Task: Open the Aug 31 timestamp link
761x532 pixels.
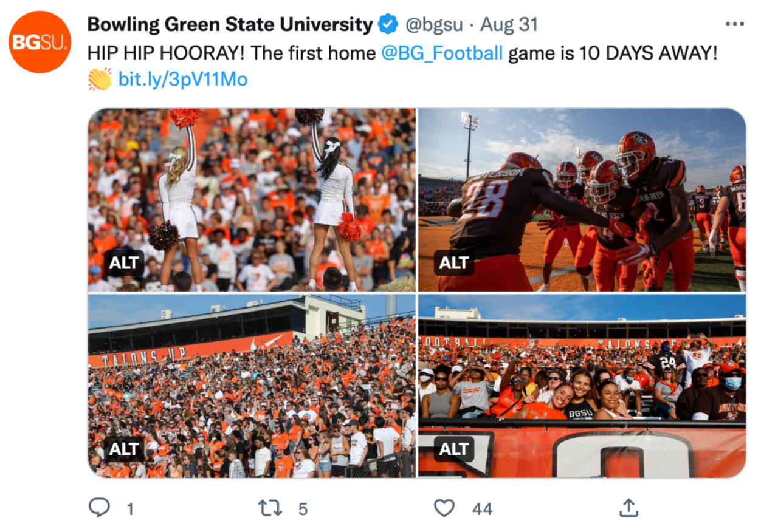Action: click(509, 25)
